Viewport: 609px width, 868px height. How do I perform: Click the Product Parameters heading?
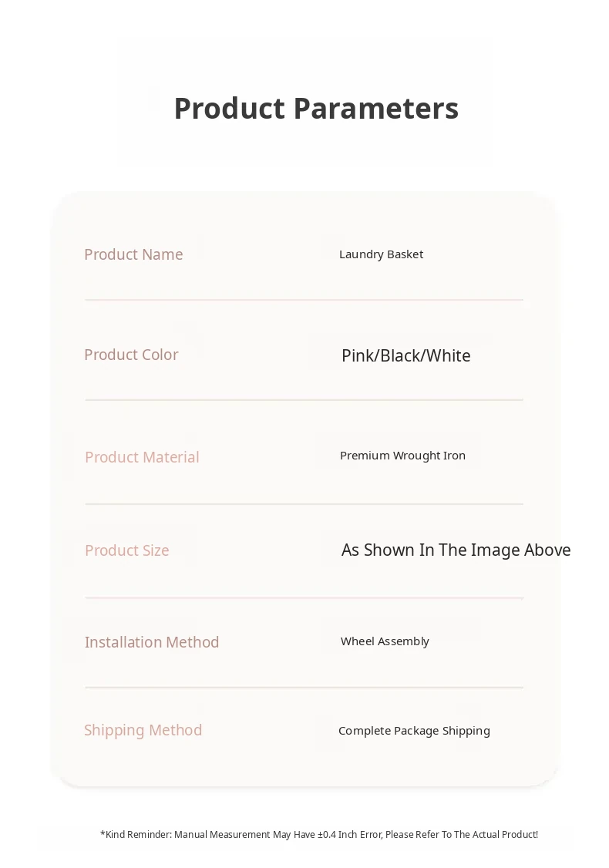click(316, 109)
